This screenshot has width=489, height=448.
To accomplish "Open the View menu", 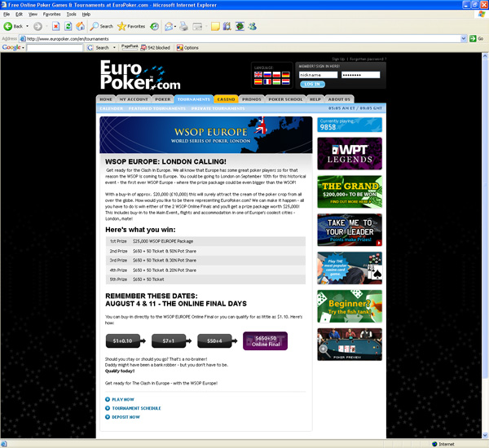I will 33,15.
